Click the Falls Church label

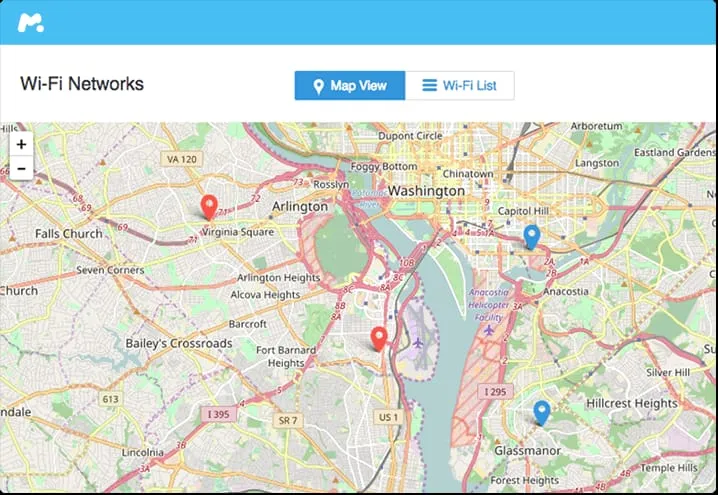69,234
